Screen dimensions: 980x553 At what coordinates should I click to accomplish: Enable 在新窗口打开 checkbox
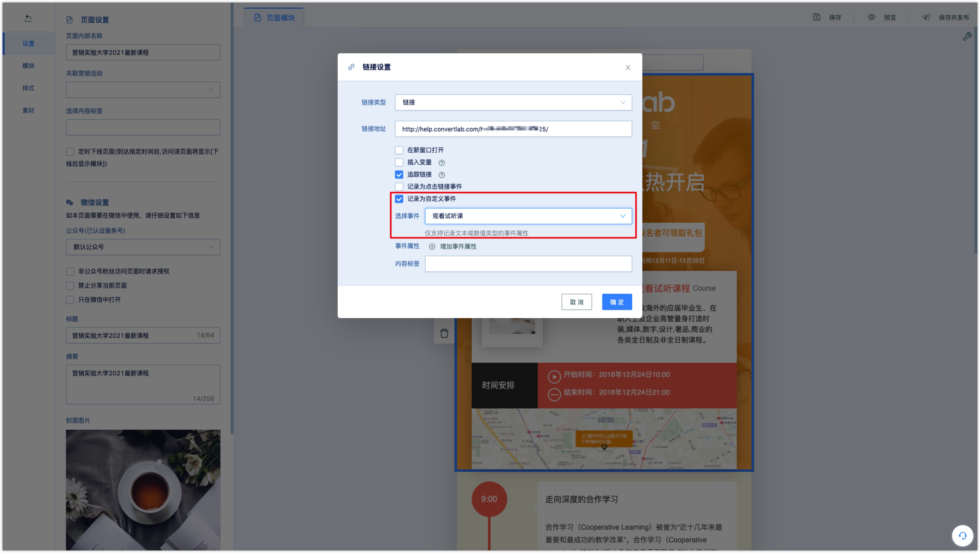tap(399, 150)
